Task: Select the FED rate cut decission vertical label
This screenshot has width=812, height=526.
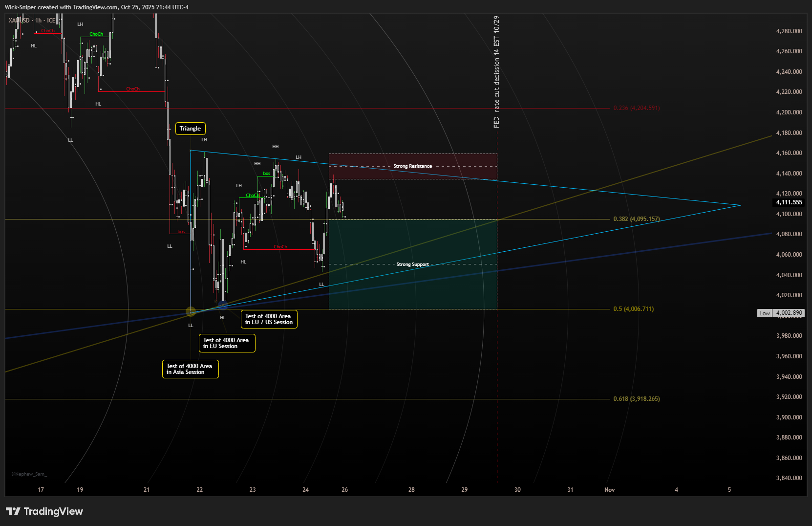Action: 497,72
